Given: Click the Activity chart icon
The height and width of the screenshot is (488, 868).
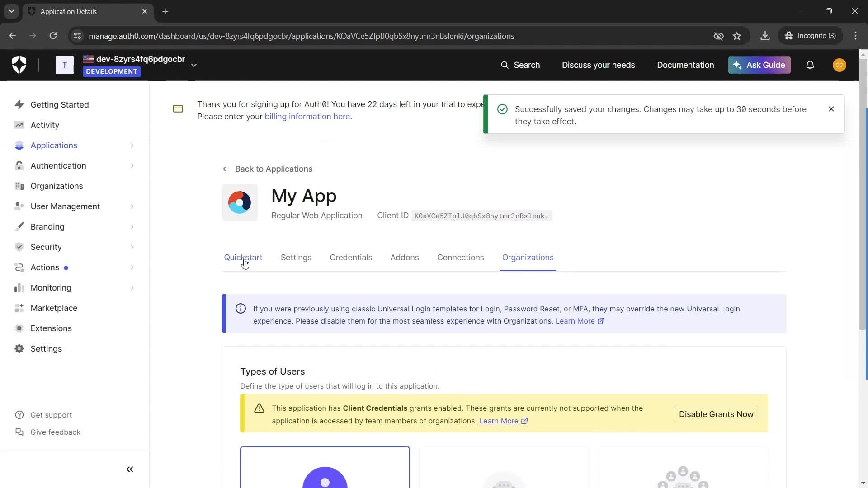Looking at the screenshot, I should 19,125.
